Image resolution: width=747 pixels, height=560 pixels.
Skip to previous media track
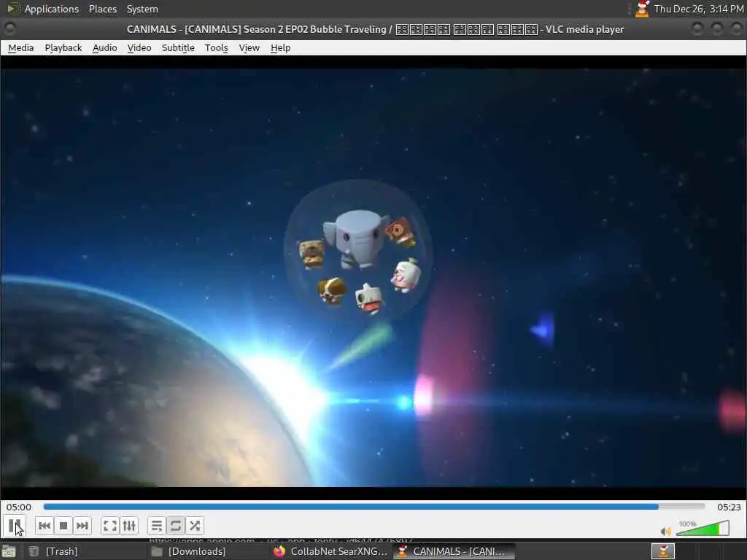coord(44,526)
